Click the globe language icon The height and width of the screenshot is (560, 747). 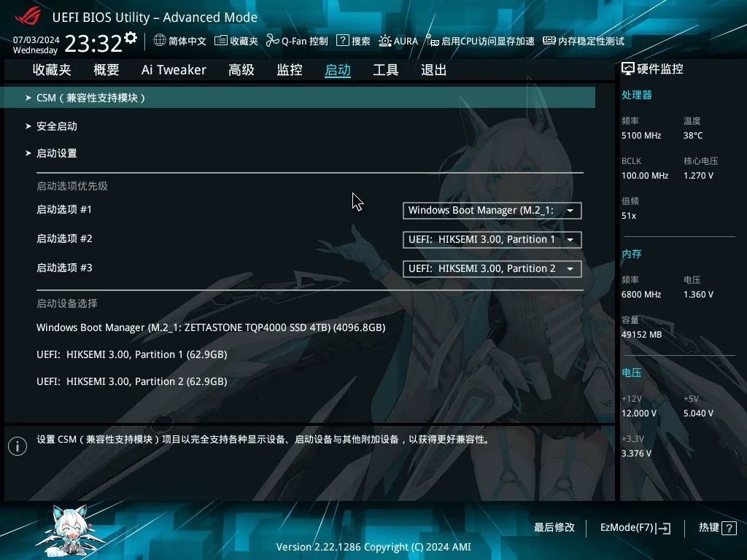[x=160, y=41]
